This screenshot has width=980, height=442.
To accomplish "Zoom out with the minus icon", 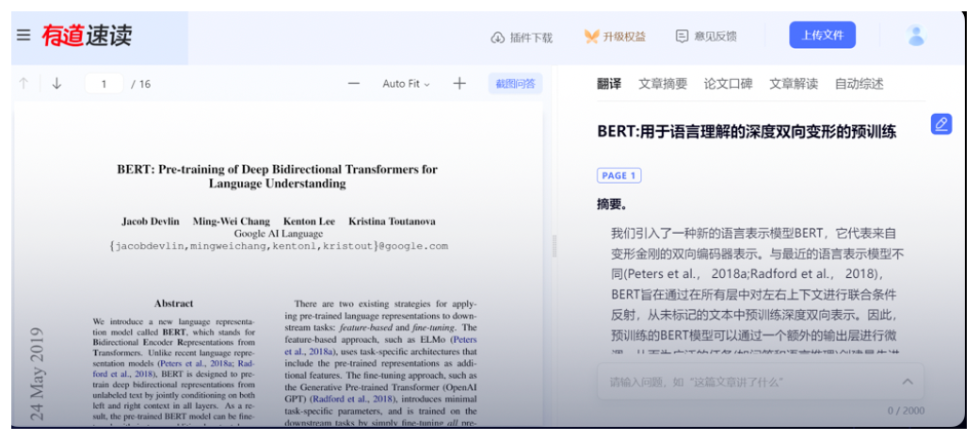I will [354, 83].
